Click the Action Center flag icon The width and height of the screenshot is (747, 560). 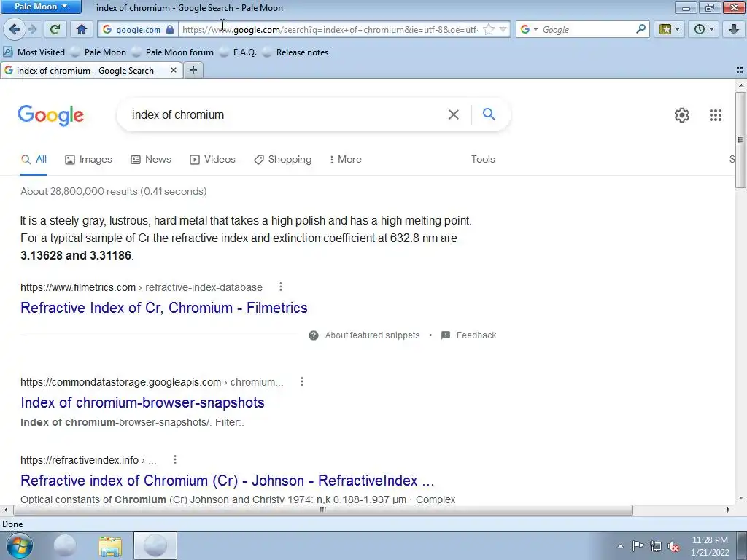pos(638,546)
